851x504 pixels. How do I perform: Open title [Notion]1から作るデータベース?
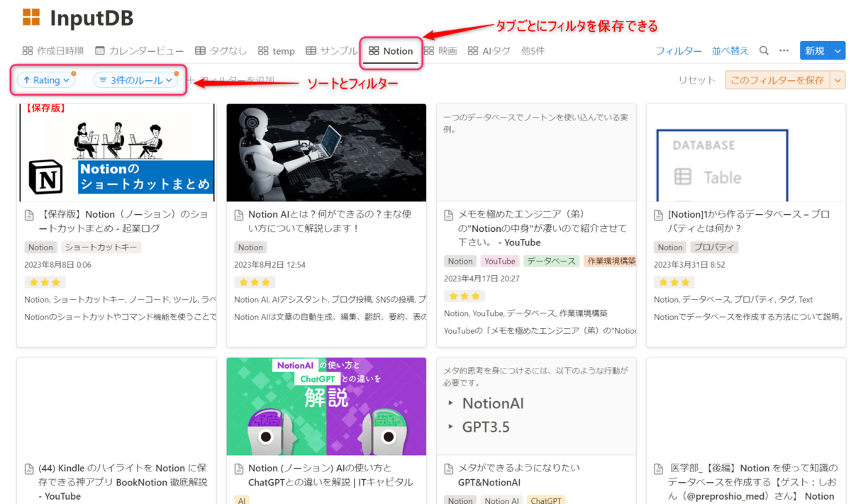[749, 221]
